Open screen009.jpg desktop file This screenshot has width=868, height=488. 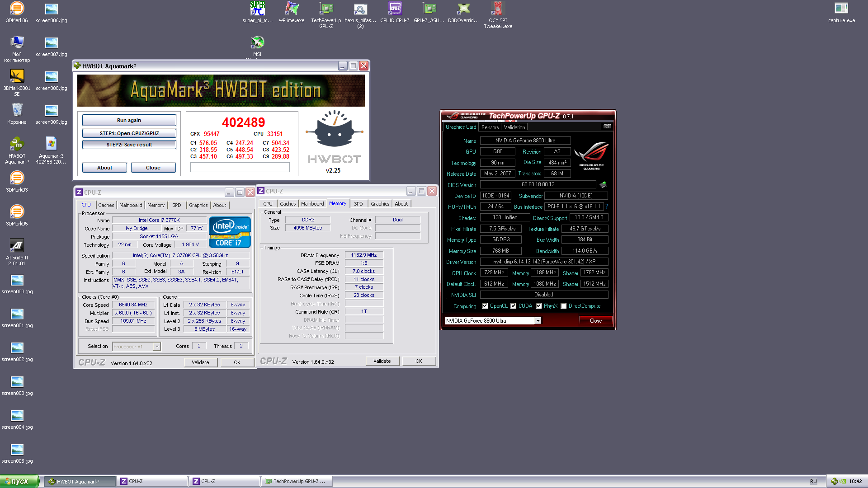52,114
